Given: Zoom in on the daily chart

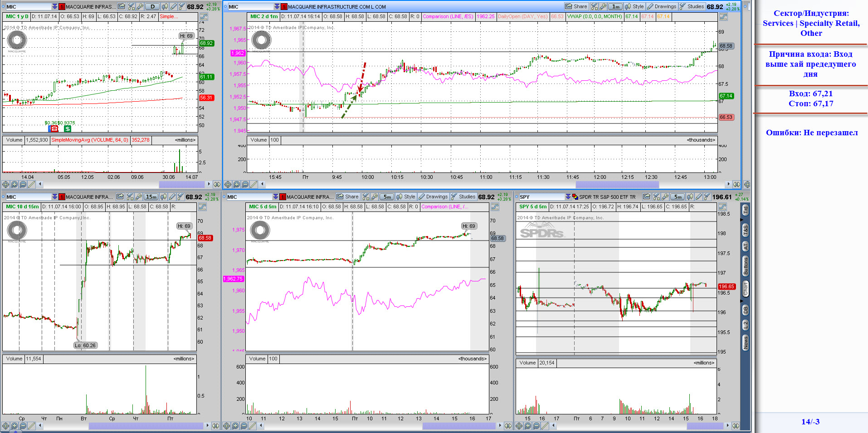Looking at the screenshot, I should (x=14, y=184).
